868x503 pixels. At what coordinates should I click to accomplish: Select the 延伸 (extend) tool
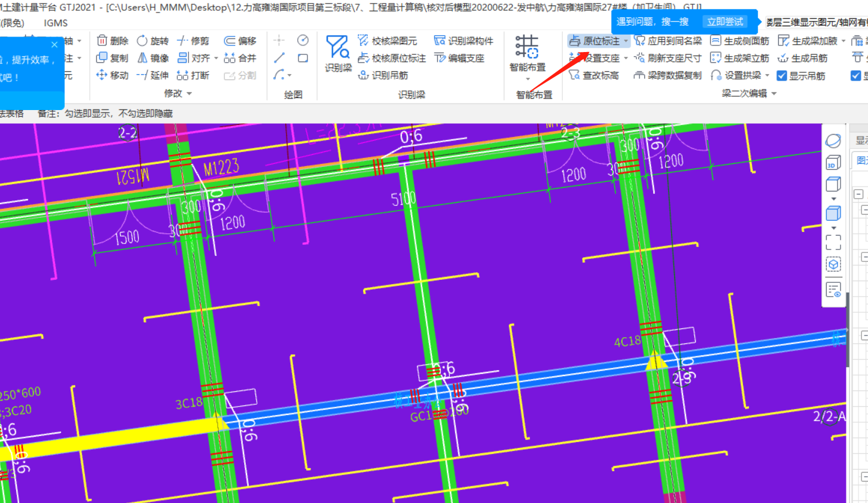point(153,75)
